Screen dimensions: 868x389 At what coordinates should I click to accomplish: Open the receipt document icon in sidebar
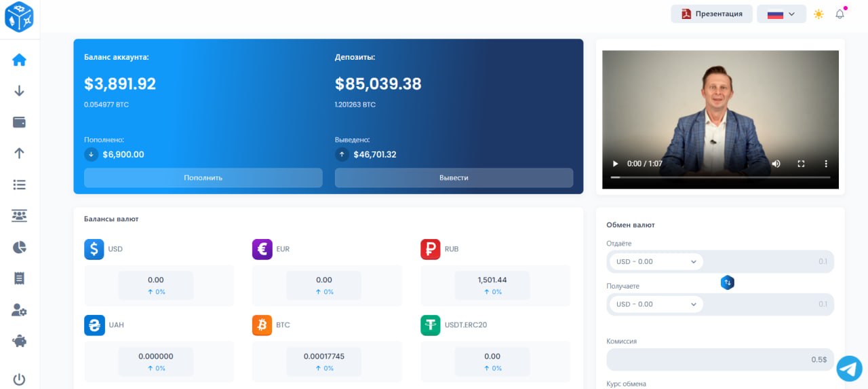pos(19,278)
